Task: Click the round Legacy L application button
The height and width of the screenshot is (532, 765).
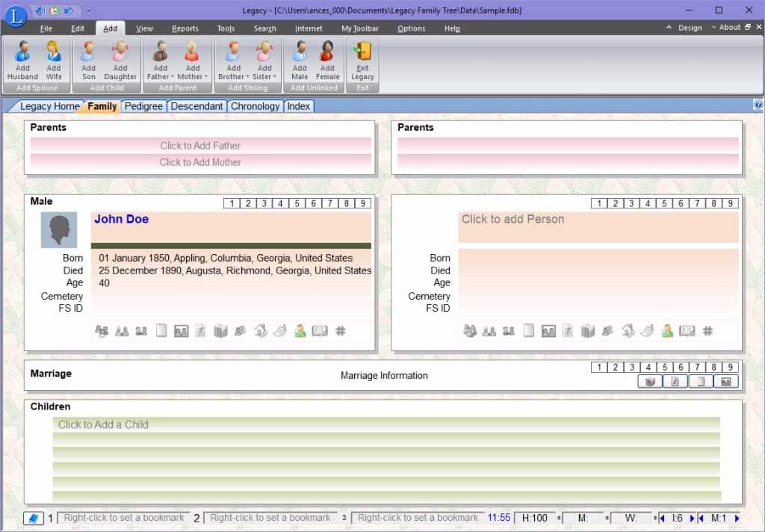Action: coord(16,16)
